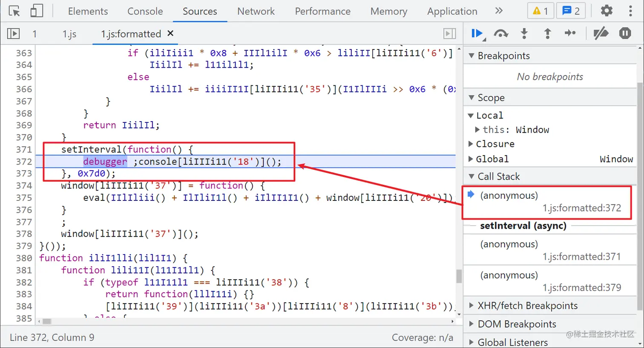
Task: Open the Memory tab
Action: click(x=389, y=12)
